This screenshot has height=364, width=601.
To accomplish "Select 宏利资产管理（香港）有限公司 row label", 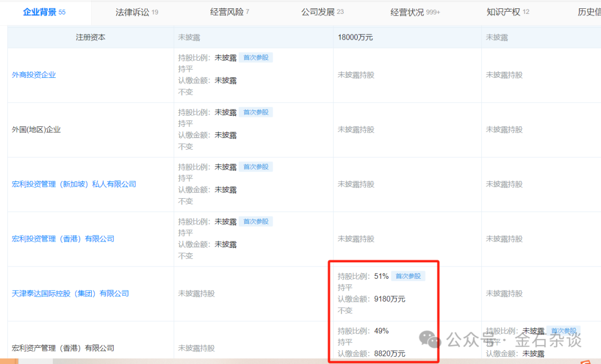I will (63, 348).
